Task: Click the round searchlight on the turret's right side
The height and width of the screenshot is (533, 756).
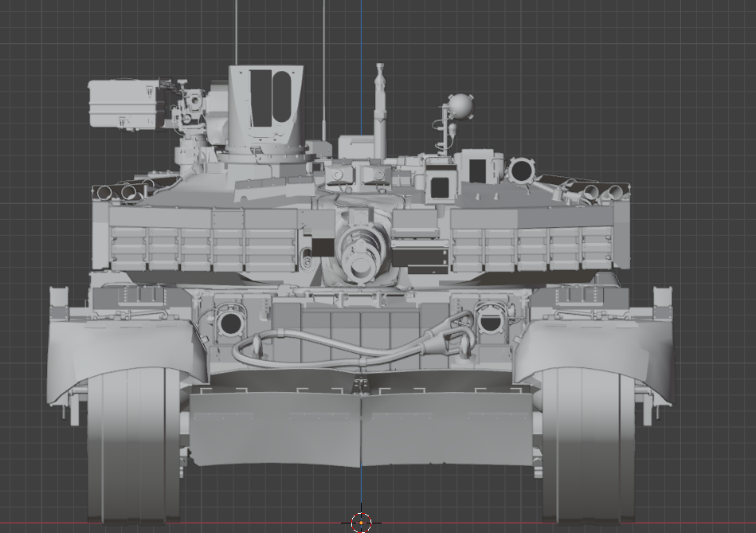Action: click(520, 170)
